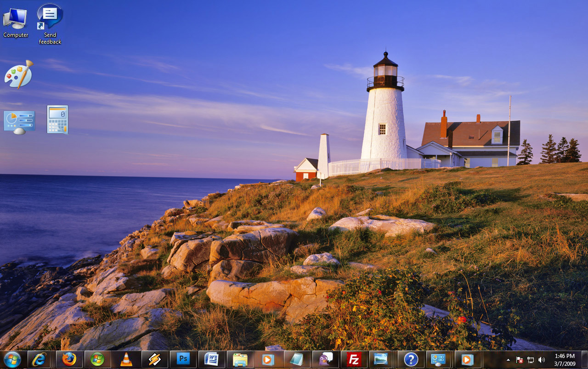Open Firefox from the taskbar
Viewport: 588px width, 369px height.
point(69,359)
